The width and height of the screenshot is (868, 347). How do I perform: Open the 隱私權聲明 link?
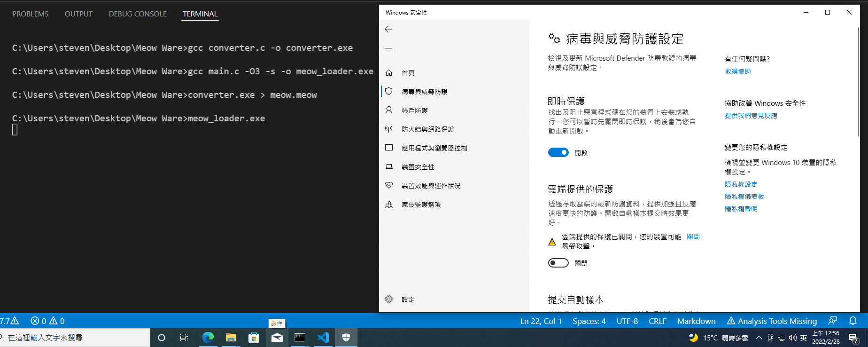[741, 209]
